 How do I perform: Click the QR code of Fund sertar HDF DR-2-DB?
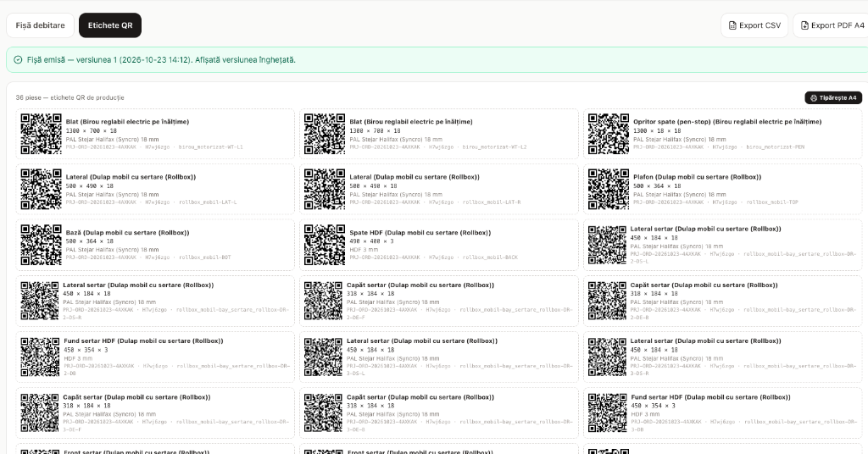40,357
